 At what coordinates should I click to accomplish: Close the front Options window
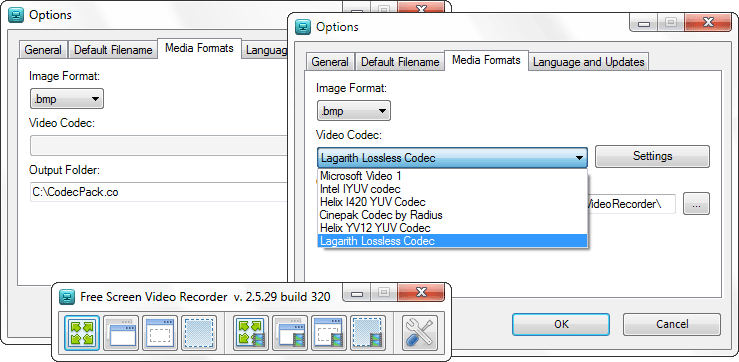[x=708, y=23]
